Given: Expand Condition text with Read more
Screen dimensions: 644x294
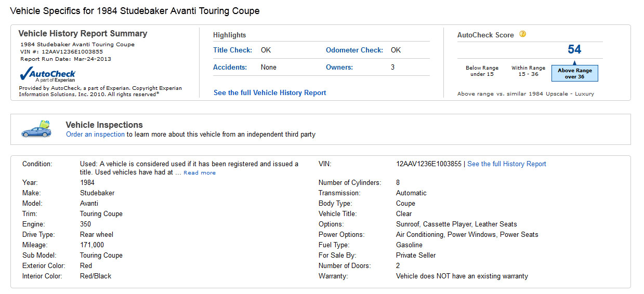Looking at the screenshot, I should (x=200, y=172).
